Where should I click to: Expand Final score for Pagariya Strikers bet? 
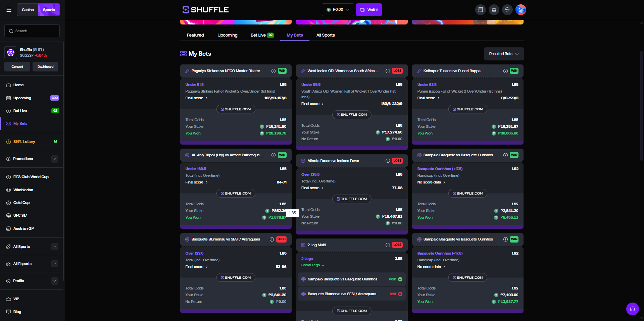[x=197, y=98]
